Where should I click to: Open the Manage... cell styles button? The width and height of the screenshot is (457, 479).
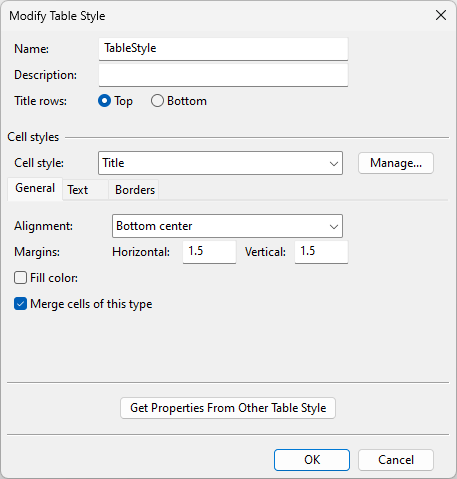[396, 163]
